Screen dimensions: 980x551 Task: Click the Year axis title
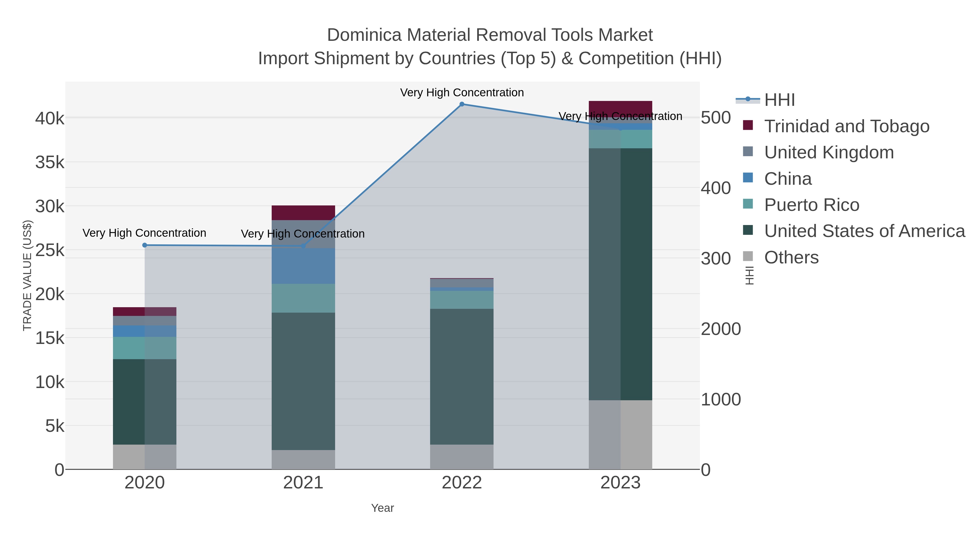(x=383, y=508)
